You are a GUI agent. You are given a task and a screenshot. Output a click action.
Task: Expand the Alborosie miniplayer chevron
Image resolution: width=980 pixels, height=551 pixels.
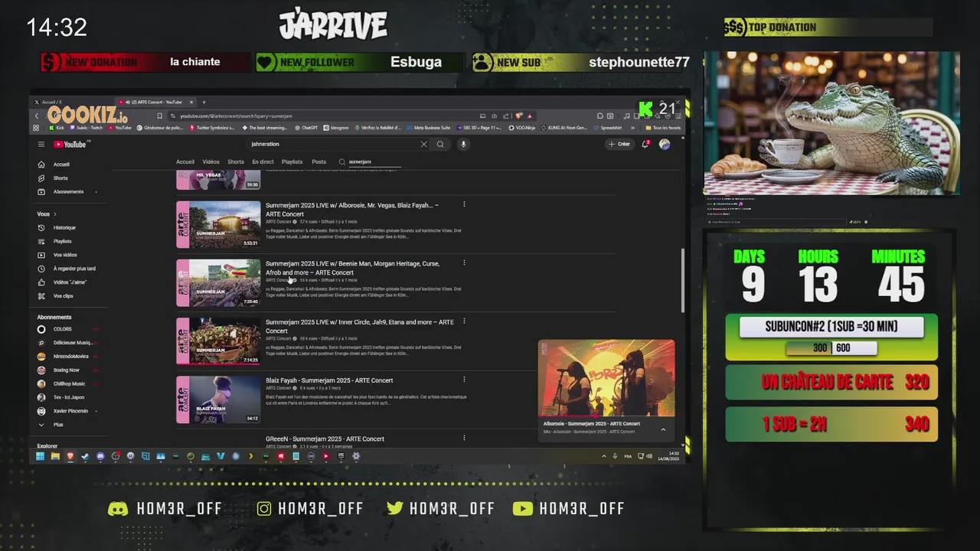(x=663, y=429)
